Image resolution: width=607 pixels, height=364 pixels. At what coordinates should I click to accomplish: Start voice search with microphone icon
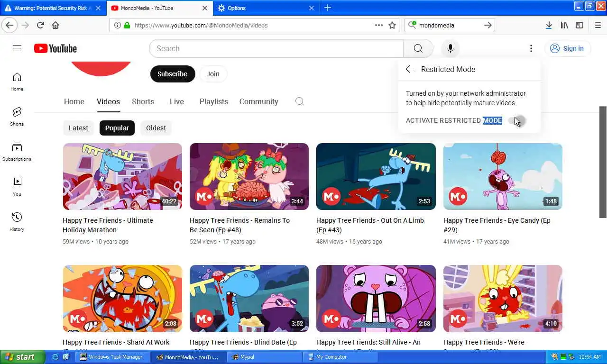[450, 48]
